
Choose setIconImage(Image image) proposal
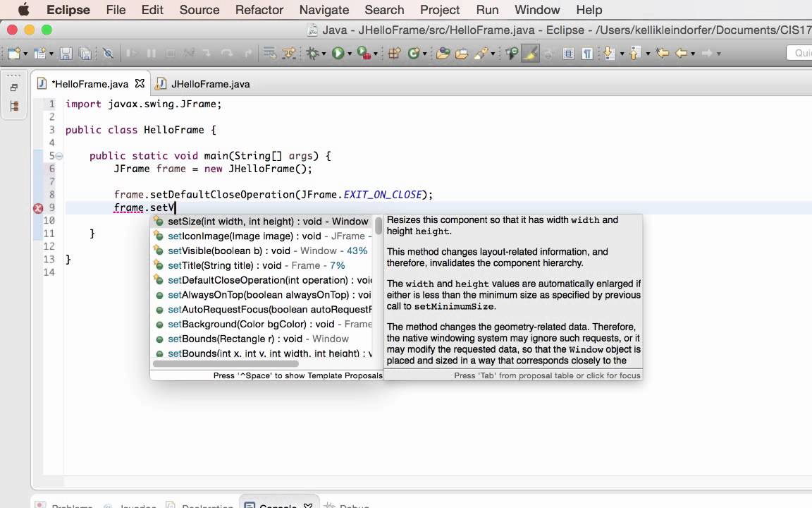(x=262, y=236)
